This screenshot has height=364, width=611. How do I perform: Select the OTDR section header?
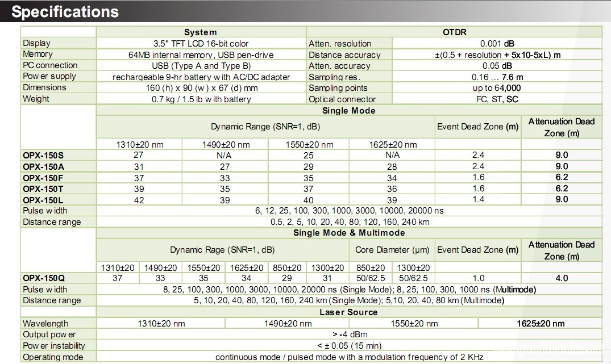tap(454, 32)
